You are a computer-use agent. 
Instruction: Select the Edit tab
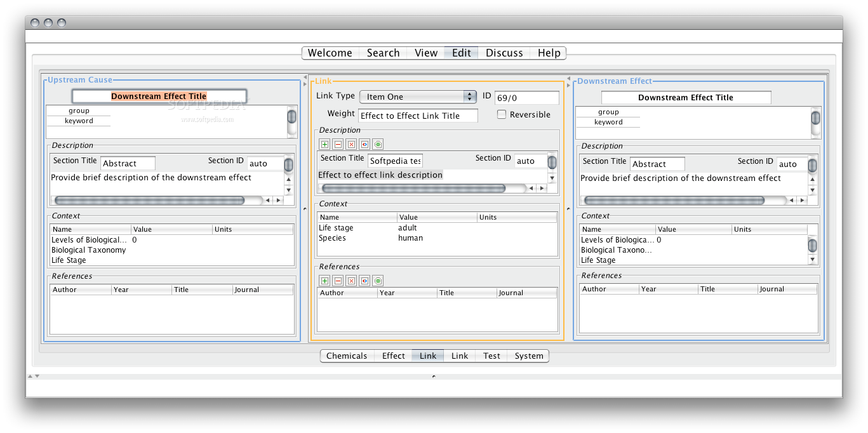[462, 53]
